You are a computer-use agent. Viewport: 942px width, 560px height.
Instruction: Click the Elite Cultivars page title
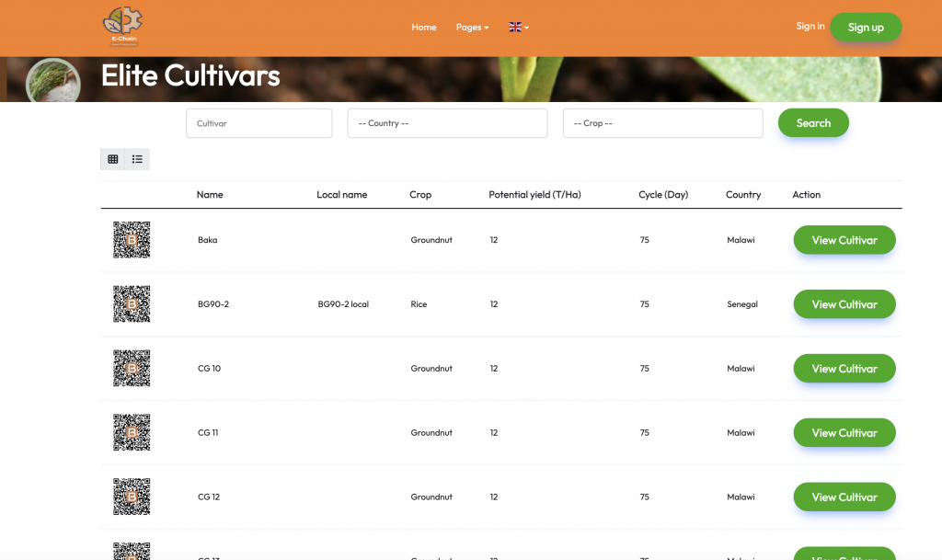pyautogui.click(x=190, y=75)
